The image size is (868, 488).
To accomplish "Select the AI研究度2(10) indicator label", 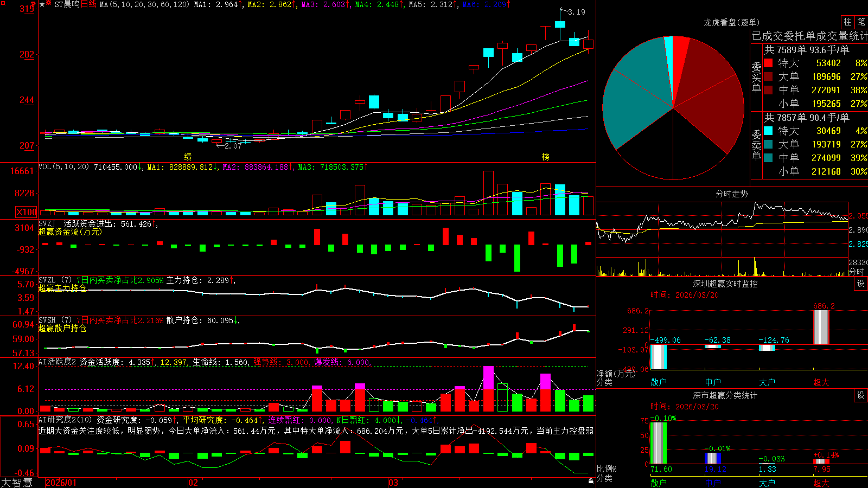I will (65, 420).
